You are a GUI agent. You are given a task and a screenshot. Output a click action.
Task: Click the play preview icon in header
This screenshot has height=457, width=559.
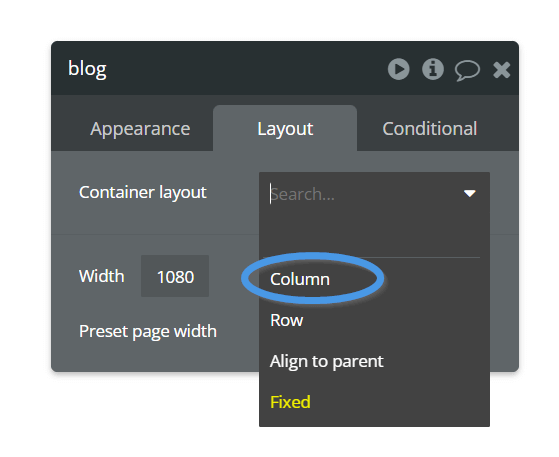399,69
